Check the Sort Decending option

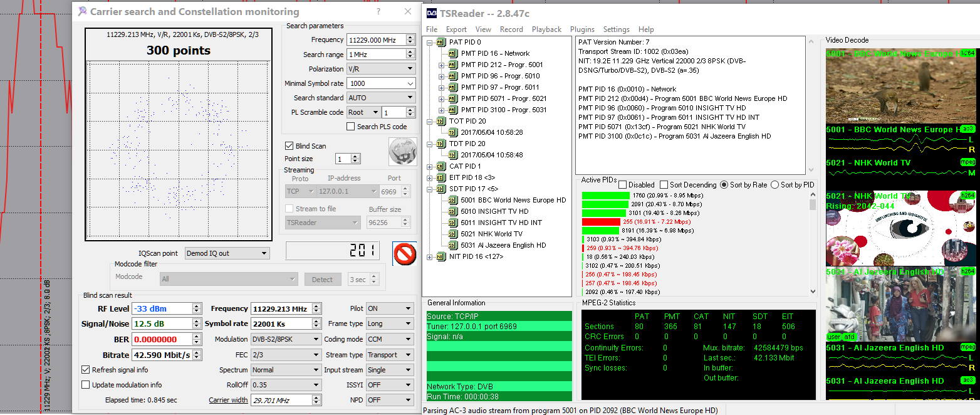(x=664, y=185)
